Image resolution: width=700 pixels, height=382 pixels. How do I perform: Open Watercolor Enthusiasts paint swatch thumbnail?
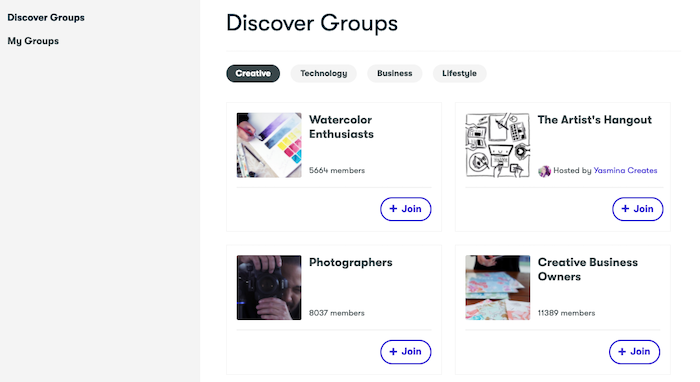tap(269, 145)
